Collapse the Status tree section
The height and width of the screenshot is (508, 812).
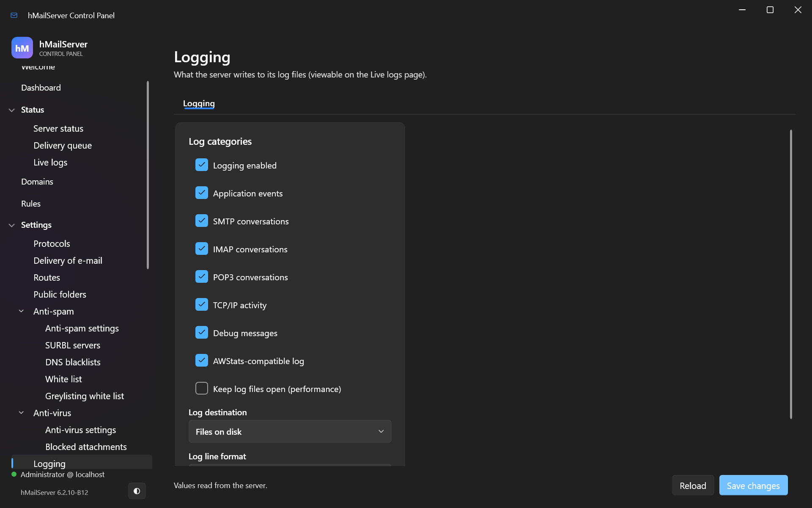pos(12,110)
